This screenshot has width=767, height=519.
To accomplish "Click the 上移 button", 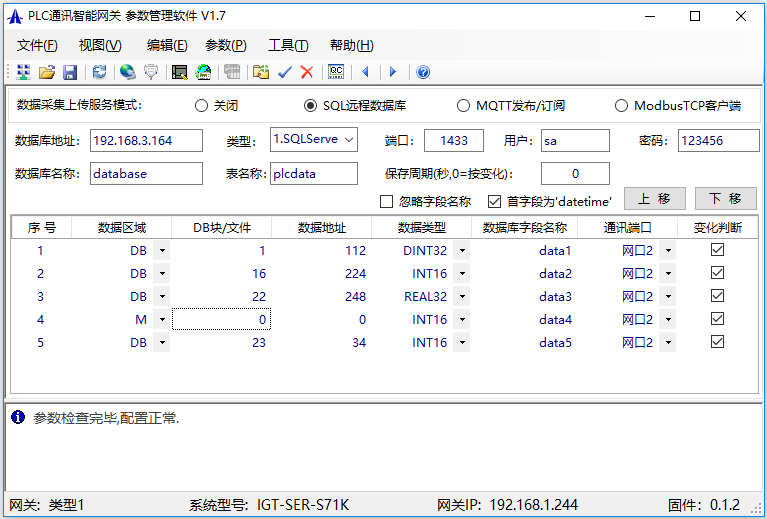I will [x=654, y=199].
